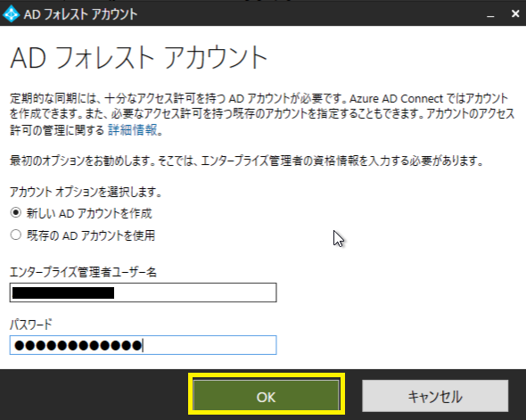Image resolution: width=526 pixels, height=420 pixels.
Task: Select 既存の AD アカウントを使用 radio button
Action: point(16,235)
